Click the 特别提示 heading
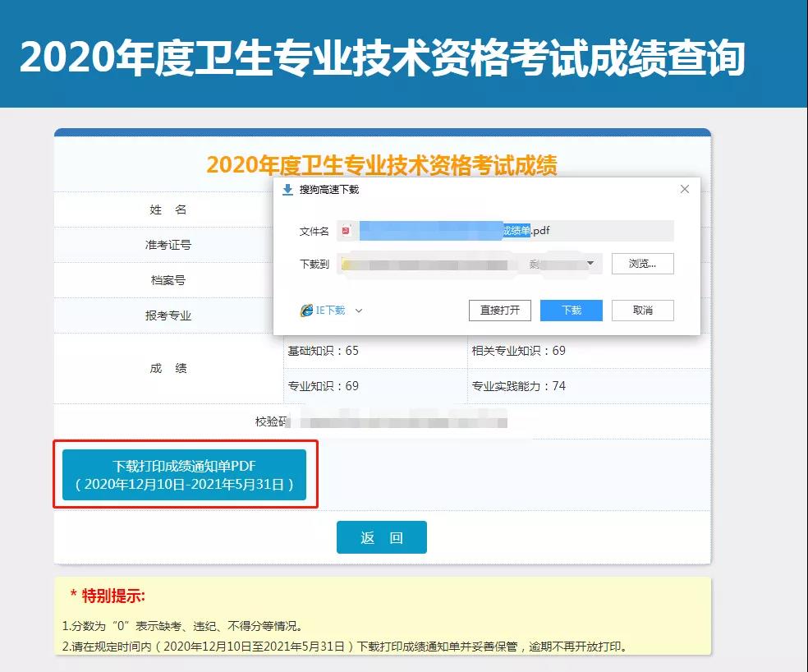Image resolution: width=808 pixels, height=672 pixels. 108,596
